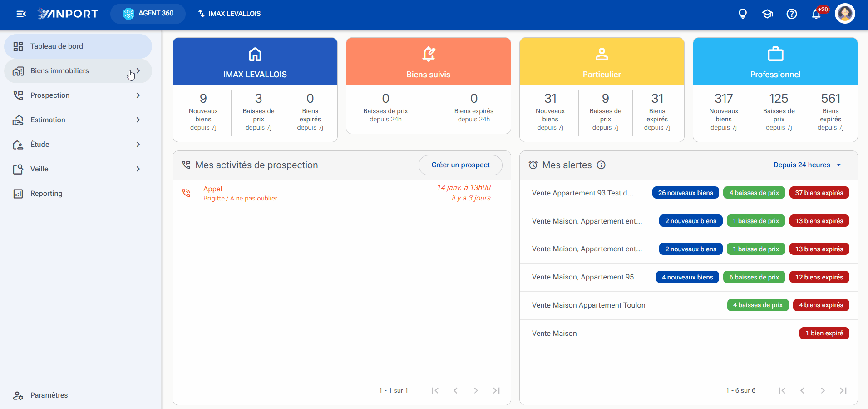
Task: Go to next page of Mes alertes
Action: coord(823,390)
